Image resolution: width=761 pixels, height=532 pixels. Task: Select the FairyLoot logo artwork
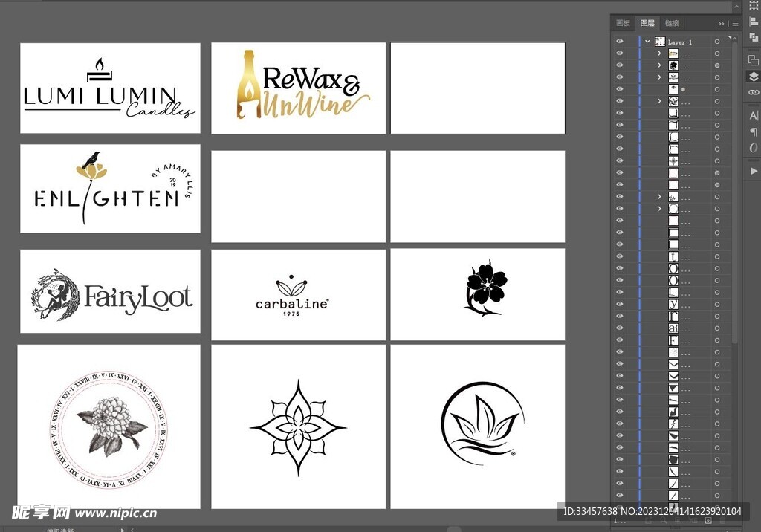point(111,295)
